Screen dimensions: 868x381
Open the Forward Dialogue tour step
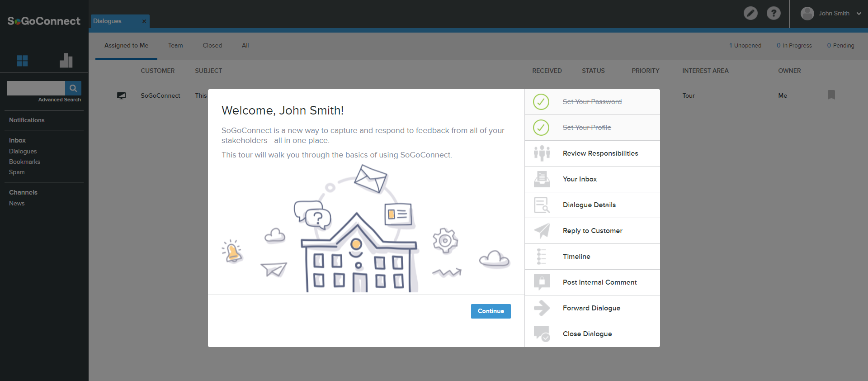(x=592, y=308)
